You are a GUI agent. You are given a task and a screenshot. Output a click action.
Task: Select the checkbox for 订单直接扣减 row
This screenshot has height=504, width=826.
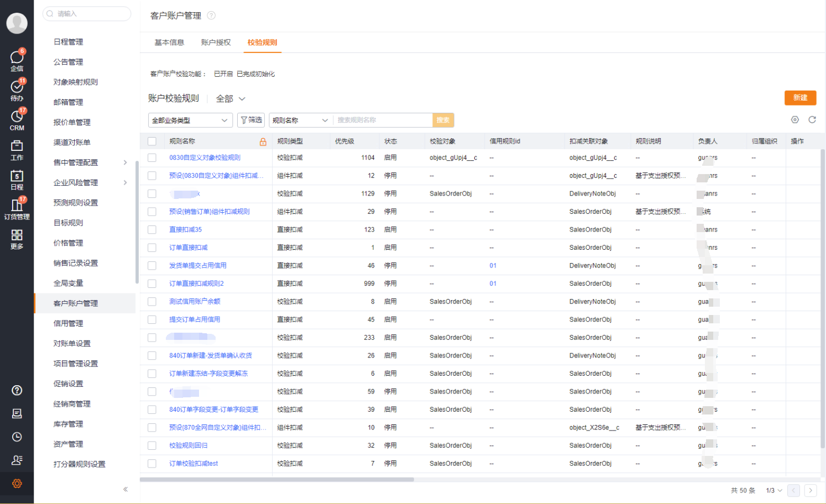click(x=152, y=248)
